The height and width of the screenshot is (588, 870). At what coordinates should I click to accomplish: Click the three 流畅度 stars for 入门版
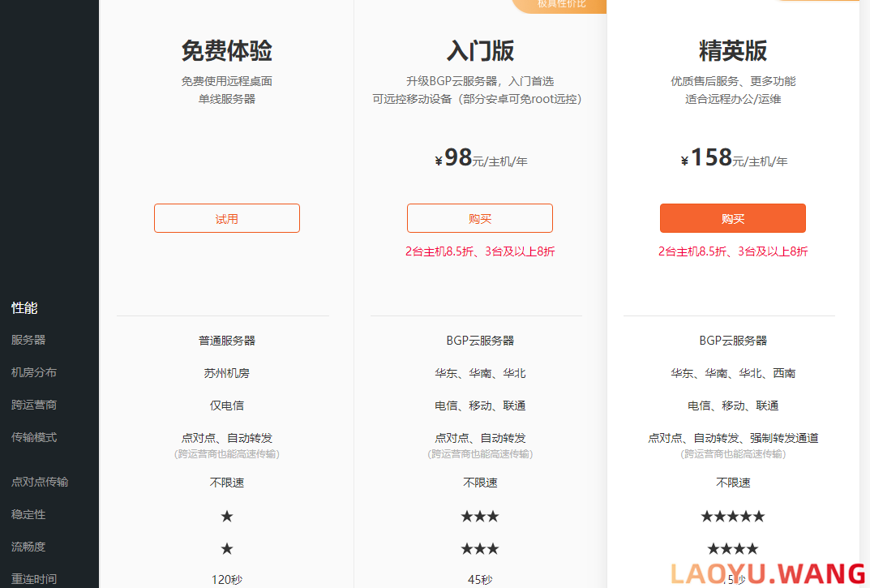[x=480, y=549]
